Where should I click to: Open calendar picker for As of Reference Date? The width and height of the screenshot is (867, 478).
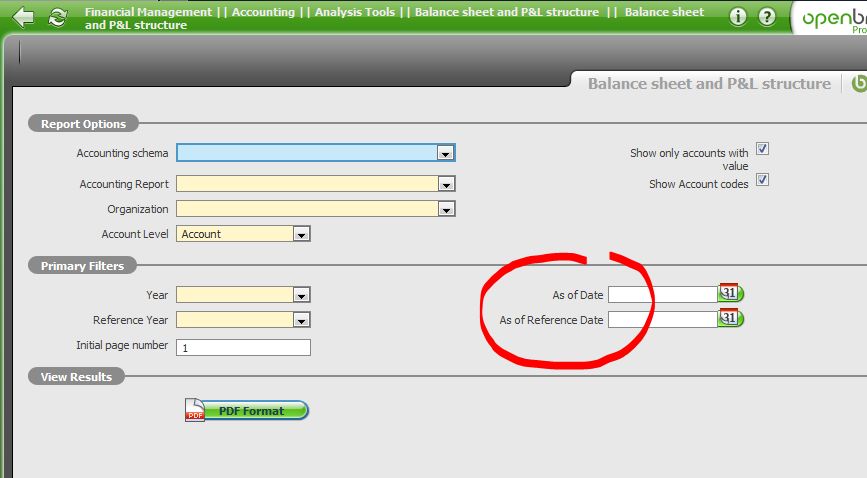(x=730, y=318)
